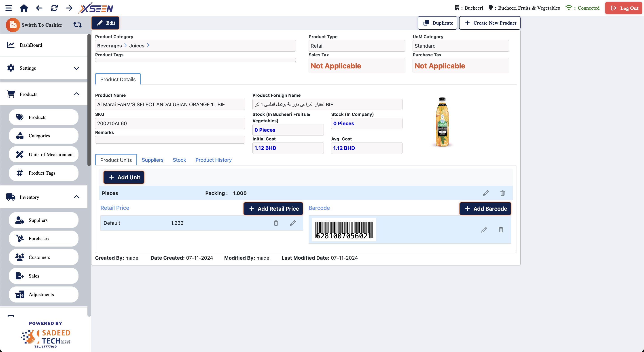The height and width of the screenshot is (352, 644).
Task: Open Products submenu item
Action: pyautogui.click(x=44, y=117)
